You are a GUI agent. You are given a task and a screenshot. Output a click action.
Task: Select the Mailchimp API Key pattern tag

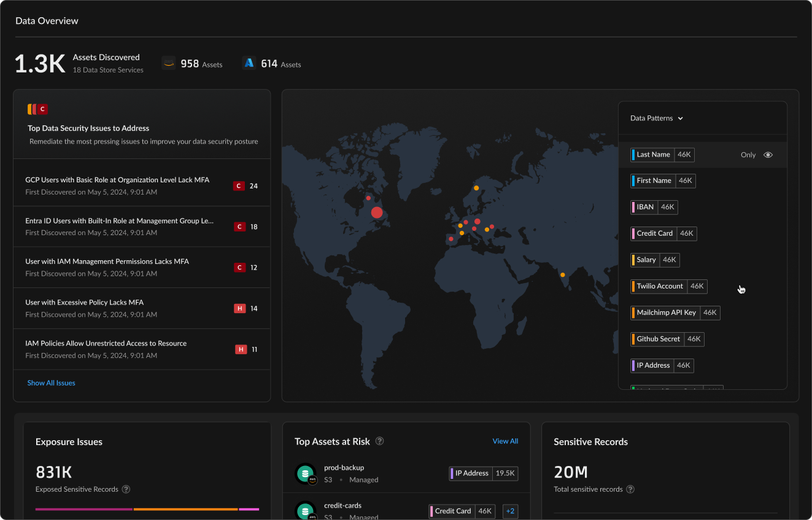point(675,312)
